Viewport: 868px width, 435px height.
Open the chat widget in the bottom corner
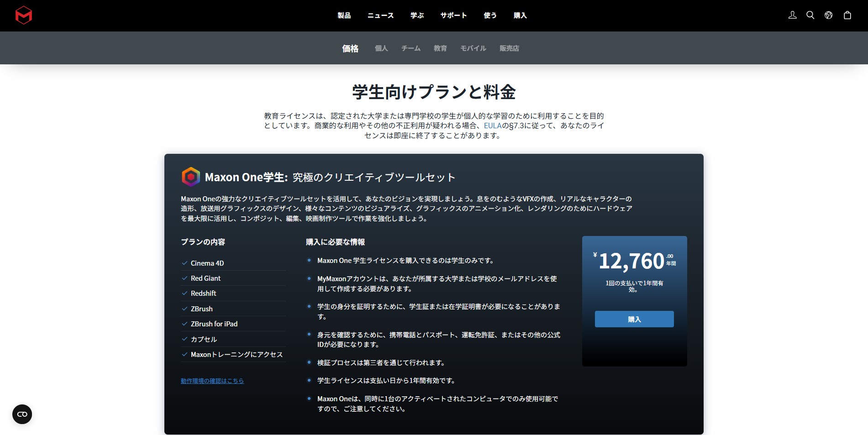[x=21, y=414]
